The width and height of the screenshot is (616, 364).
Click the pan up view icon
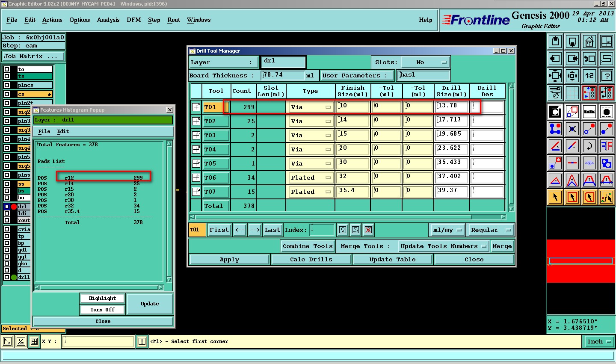tap(555, 41)
